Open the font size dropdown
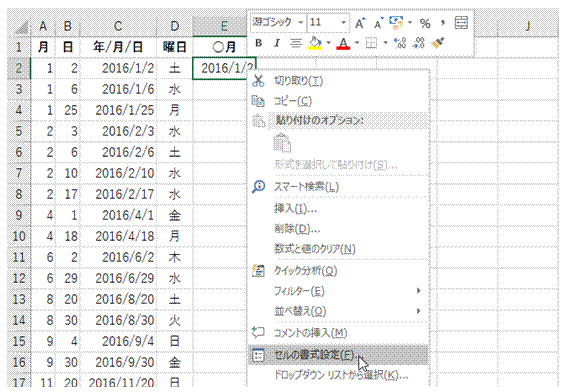Screen dimensions: 567x392 [x=343, y=23]
